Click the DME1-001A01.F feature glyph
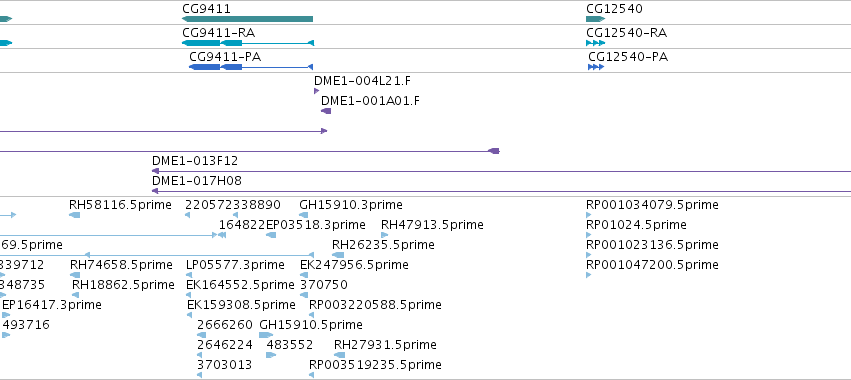This screenshot has height=380, width=851. (x=326, y=111)
